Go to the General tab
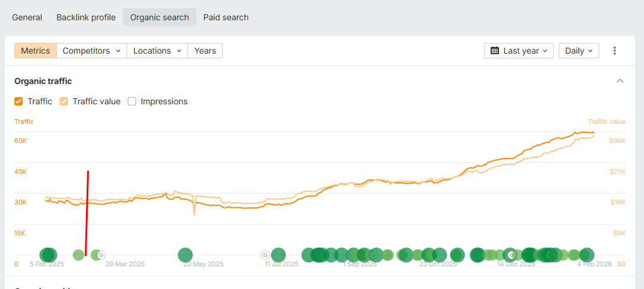The height and width of the screenshot is (289, 644). pos(27,17)
